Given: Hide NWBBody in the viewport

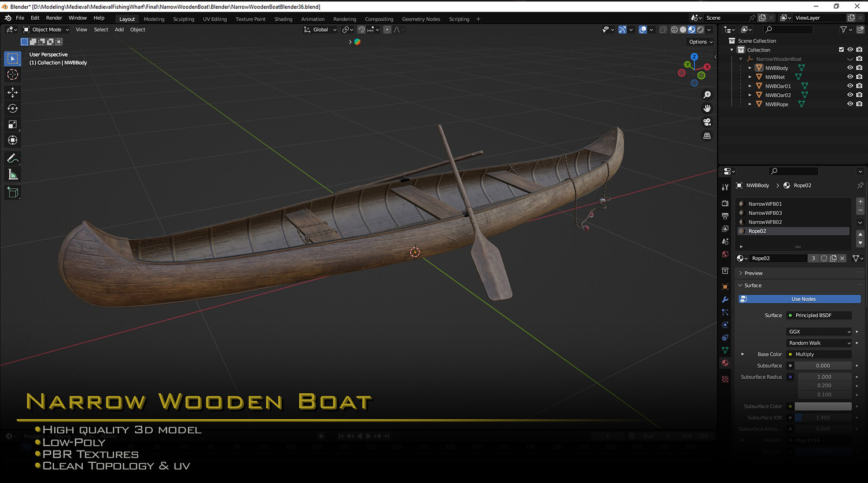Looking at the screenshot, I should [x=850, y=68].
